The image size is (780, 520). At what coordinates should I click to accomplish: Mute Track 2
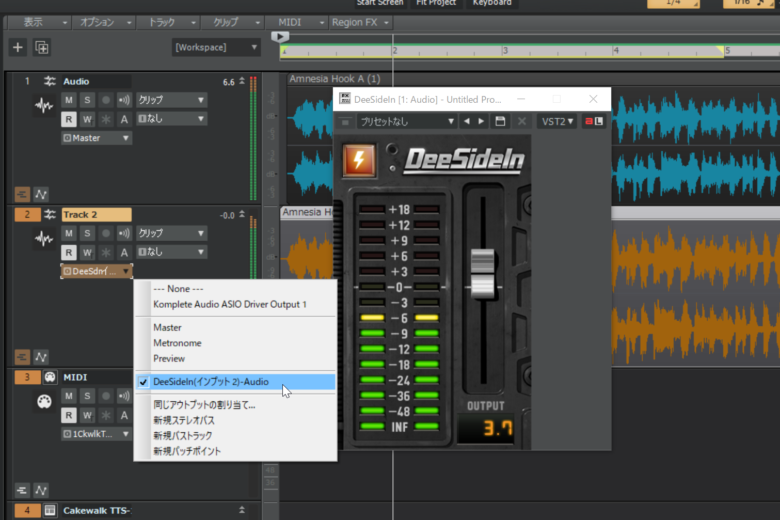69,233
